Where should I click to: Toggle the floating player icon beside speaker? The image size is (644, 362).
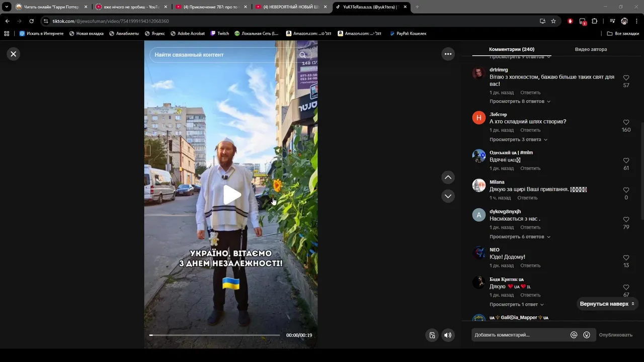432,335
